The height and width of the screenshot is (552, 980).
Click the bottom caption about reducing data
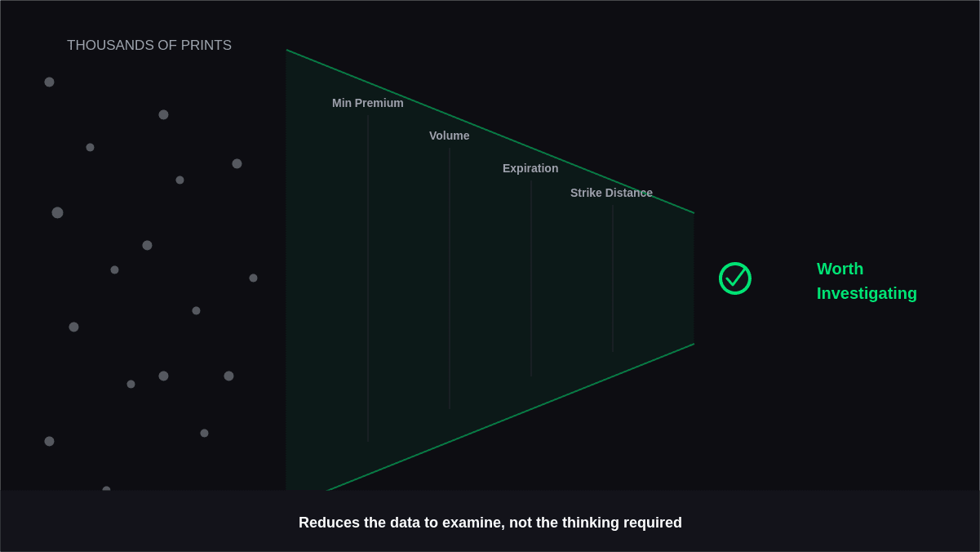click(490, 523)
